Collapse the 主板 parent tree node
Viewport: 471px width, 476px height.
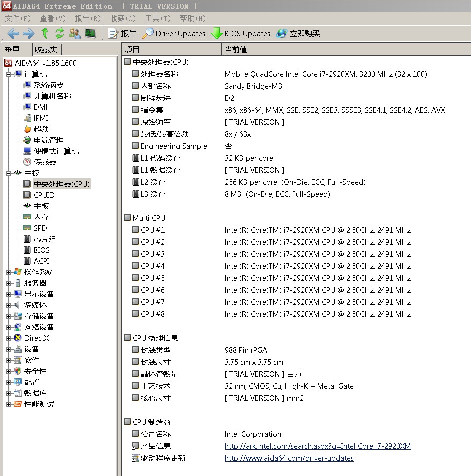(x=9, y=173)
